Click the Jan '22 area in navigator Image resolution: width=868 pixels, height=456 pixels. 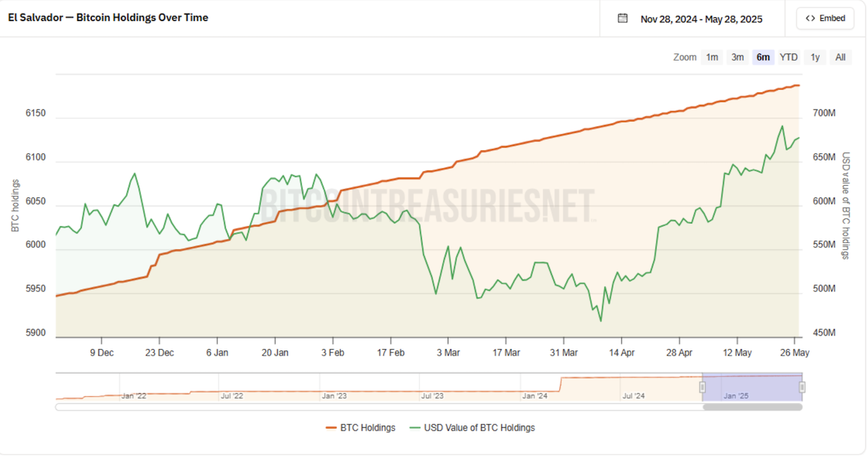pyautogui.click(x=134, y=396)
